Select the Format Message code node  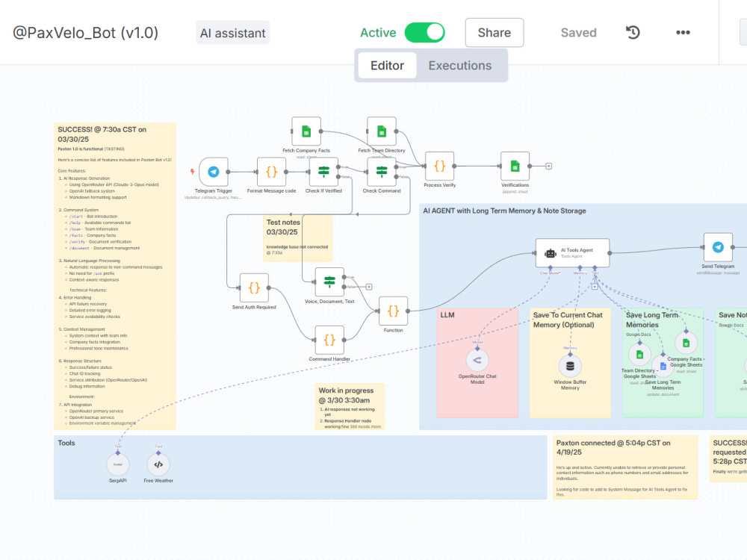(272, 172)
